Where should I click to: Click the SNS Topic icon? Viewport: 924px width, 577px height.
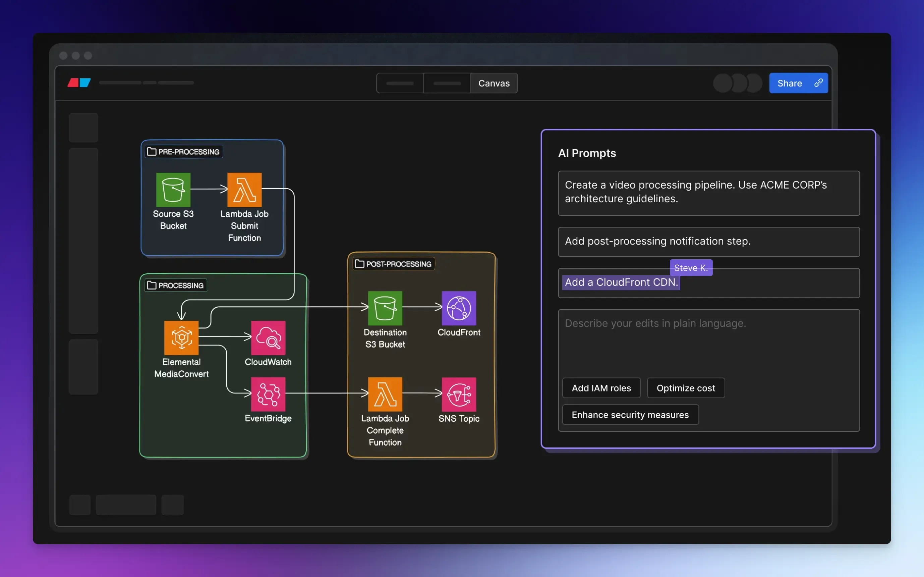(459, 394)
